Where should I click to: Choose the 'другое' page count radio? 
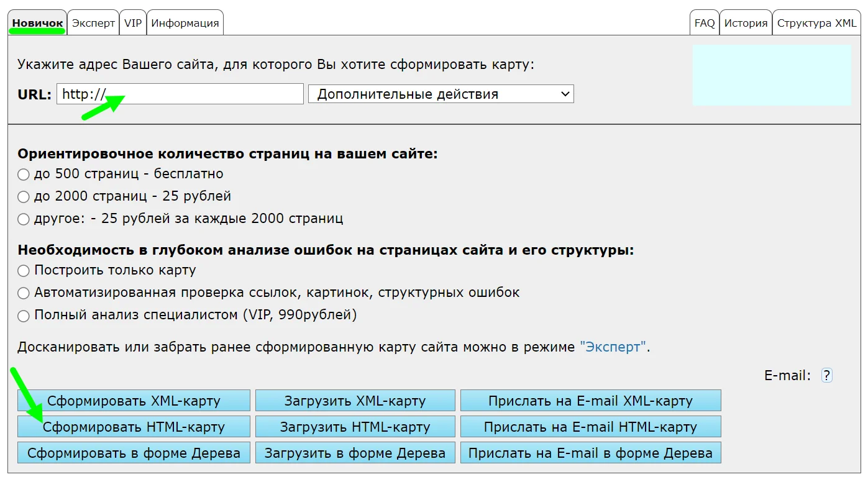(x=24, y=219)
